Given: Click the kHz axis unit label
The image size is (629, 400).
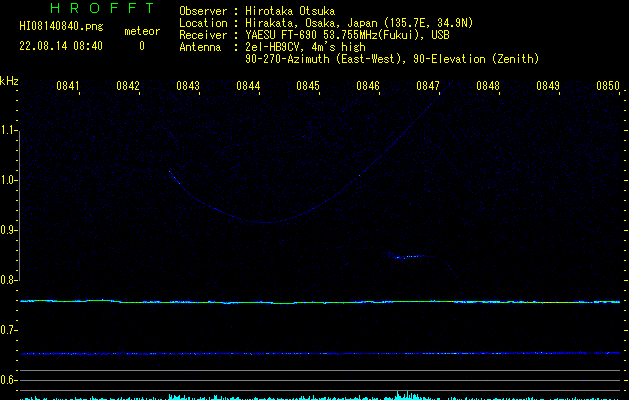Looking at the screenshot, I should [9, 81].
